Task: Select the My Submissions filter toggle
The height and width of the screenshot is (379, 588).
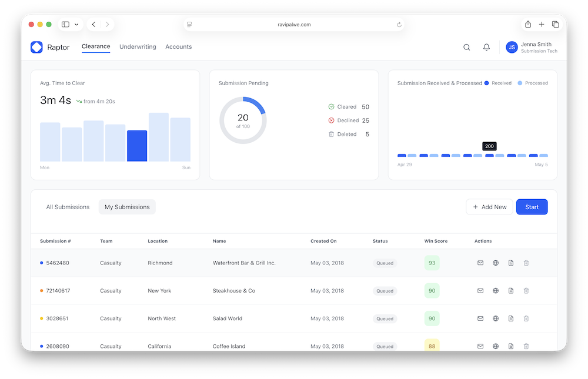Action: coord(127,207)
